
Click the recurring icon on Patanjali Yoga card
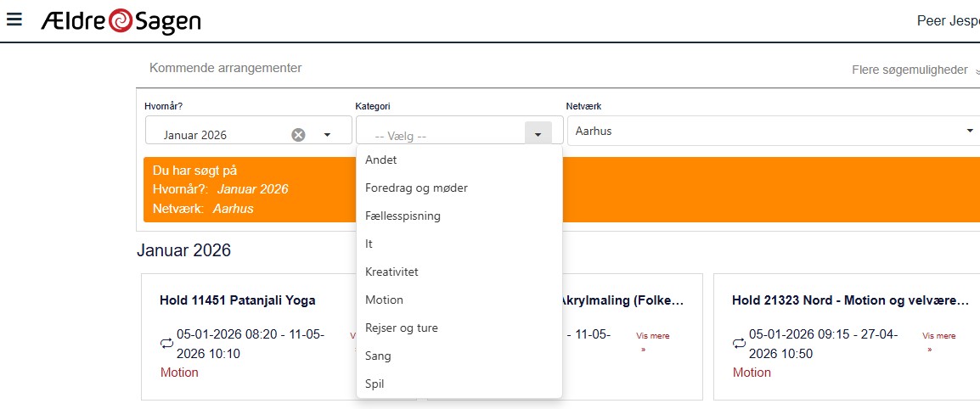(166, 343)
